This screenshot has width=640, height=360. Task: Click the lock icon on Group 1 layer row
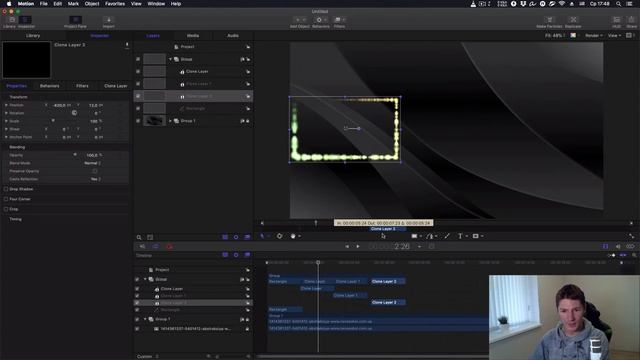coord(248,121)
